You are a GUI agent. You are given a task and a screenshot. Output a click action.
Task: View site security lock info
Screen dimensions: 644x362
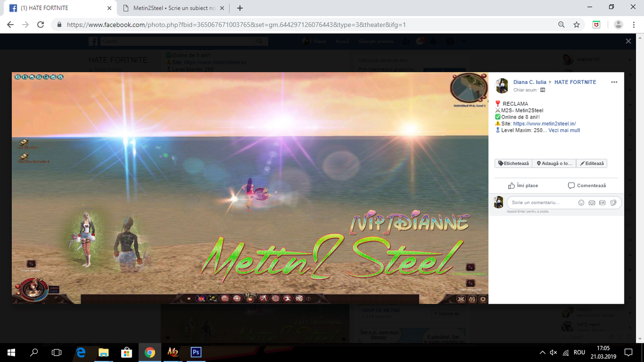point(59,25)
